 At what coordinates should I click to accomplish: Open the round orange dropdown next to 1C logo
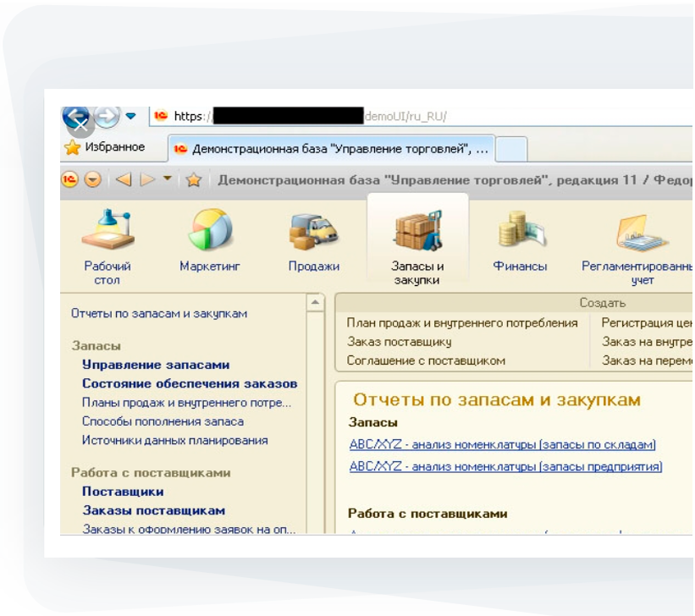[x=92, y=179]
